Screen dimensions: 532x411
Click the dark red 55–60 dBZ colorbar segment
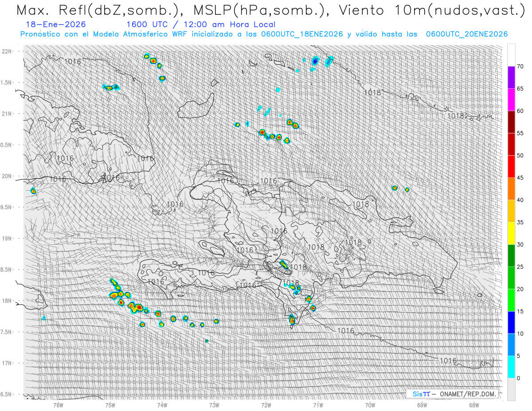511,122
